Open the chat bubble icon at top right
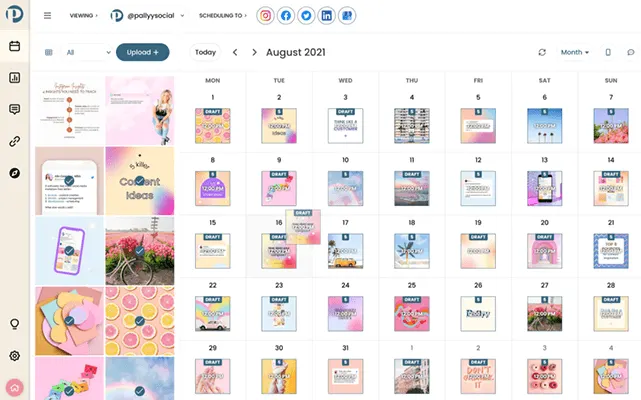This screenshot has height=400, width=641. [631, 52]
